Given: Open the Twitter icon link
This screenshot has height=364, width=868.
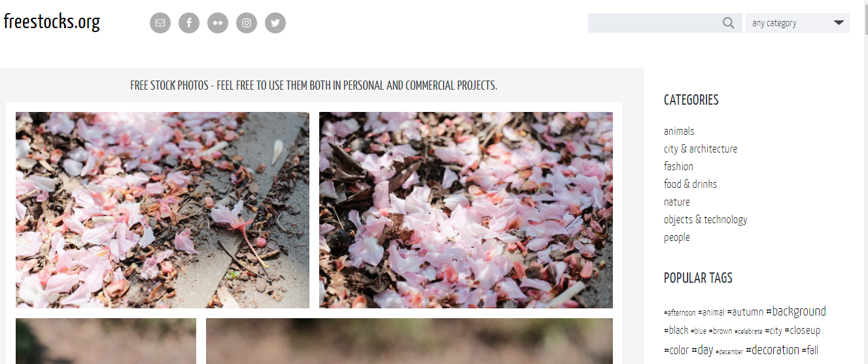Looking at the screenshot, I should pos(275,23).
